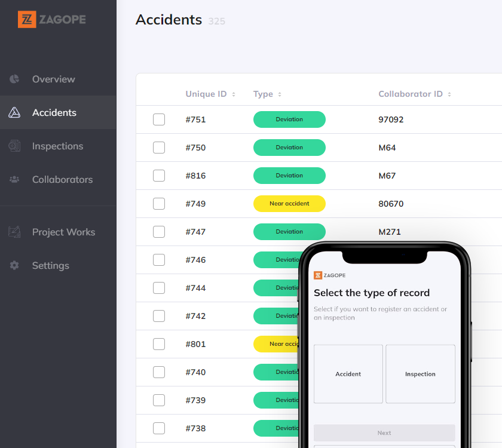Check the box next to #801
502x448 pixels.
click(159, 344)
